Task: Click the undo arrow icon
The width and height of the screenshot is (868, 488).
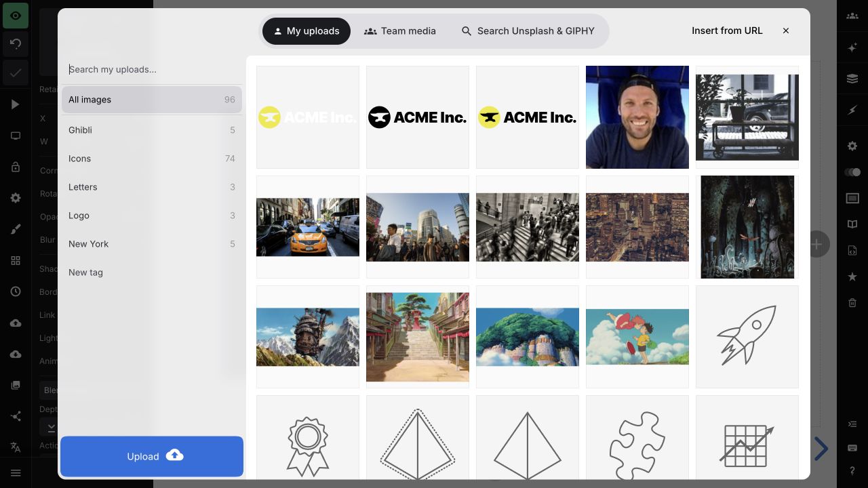Action: click(x=16, y=44)
